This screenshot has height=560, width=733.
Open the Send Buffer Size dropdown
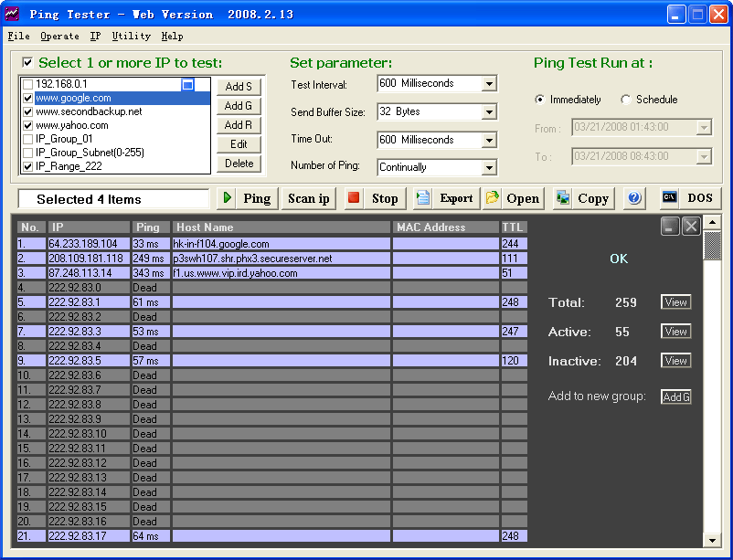(x=489, y=111)
